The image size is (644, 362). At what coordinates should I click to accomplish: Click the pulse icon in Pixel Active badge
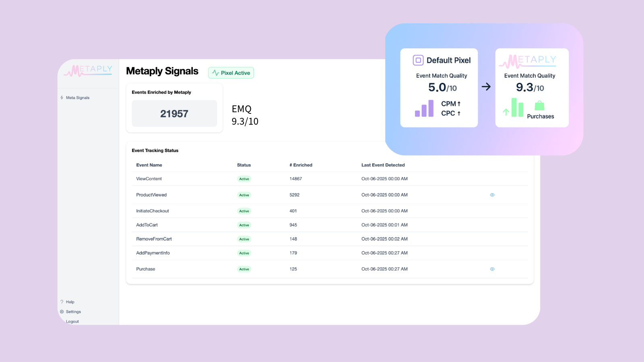pyautogui.click(x=216, y=73)
